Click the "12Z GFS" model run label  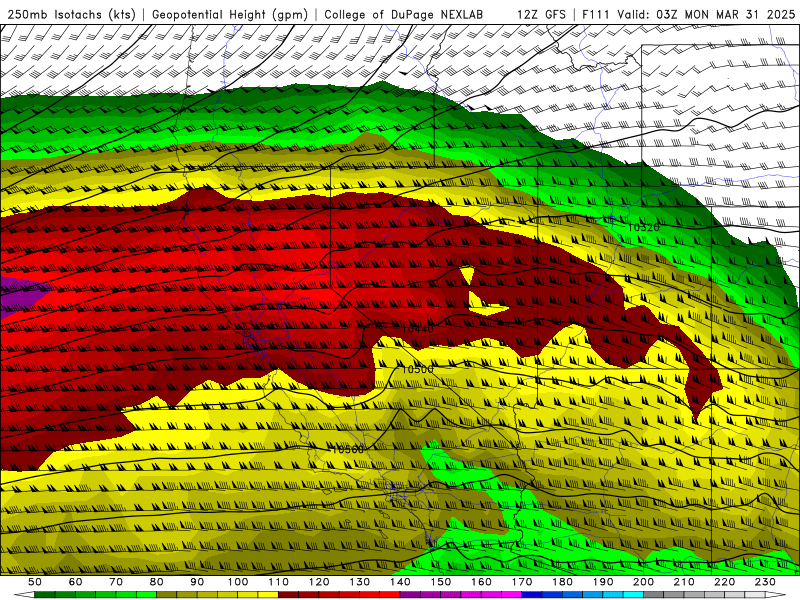click(541, 14)
